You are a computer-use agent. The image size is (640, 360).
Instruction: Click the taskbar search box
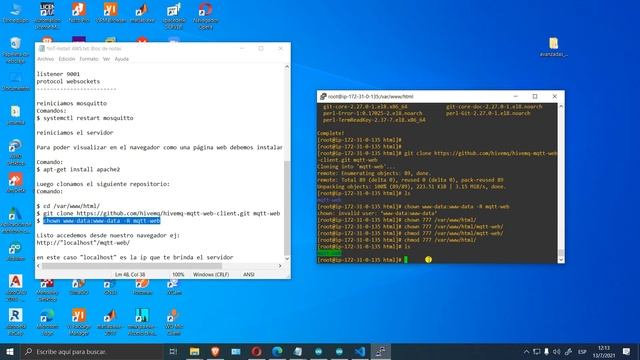tap(91, 351)
